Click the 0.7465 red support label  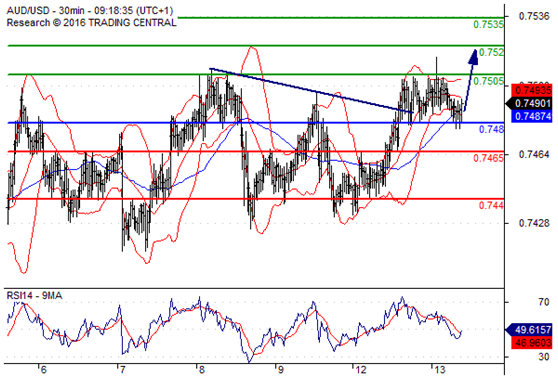488,158
